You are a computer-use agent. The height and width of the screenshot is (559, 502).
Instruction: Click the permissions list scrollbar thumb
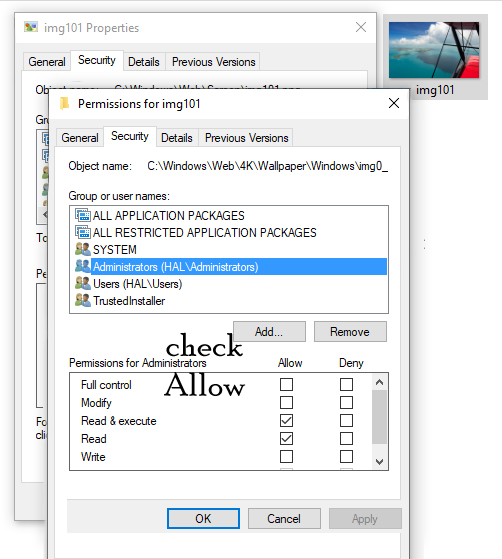point(379,417)
